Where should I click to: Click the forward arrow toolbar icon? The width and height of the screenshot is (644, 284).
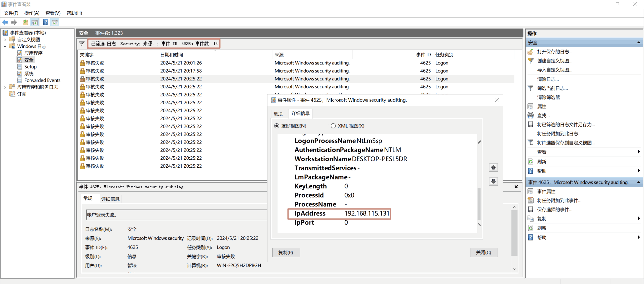[14, 22]
